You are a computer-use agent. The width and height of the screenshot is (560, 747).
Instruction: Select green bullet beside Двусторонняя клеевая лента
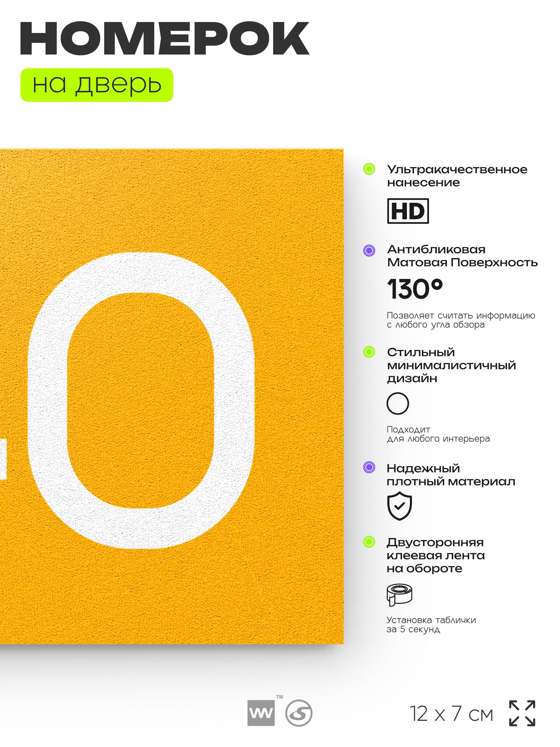(369, 542)
